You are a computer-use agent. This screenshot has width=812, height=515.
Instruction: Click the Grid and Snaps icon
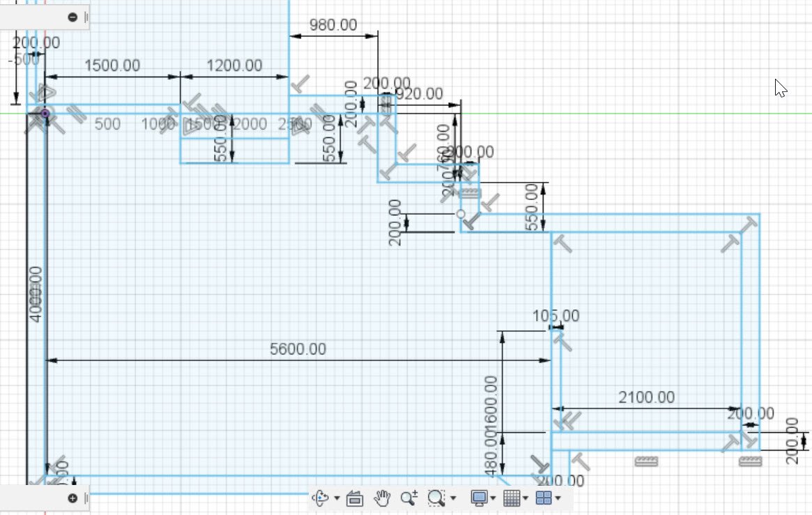pos(511,498)
